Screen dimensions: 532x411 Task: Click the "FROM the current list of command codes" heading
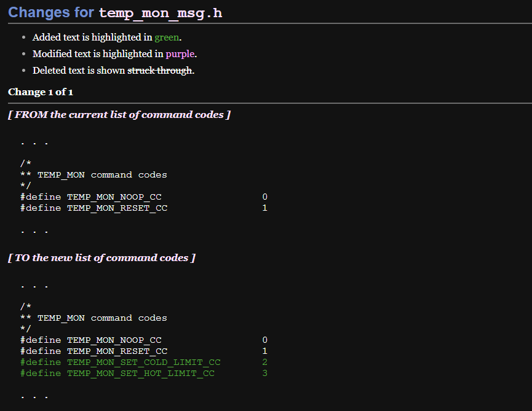coord(119,115)
